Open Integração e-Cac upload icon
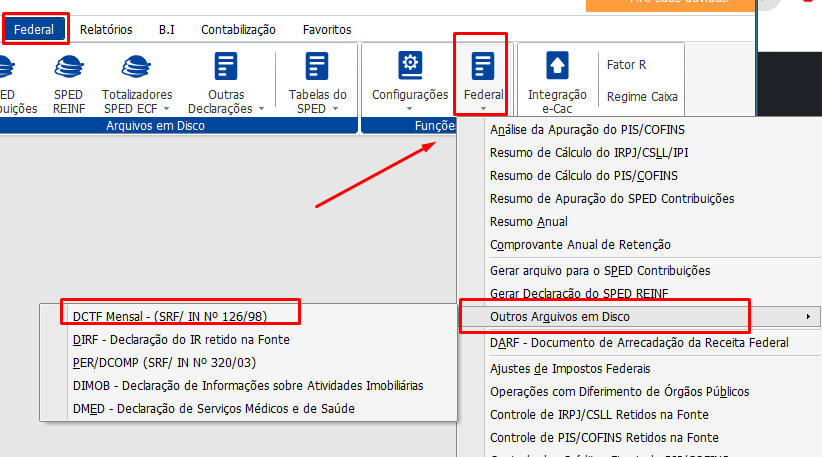Viewport: 822px width, 457px height. click(x=557, y=66)
